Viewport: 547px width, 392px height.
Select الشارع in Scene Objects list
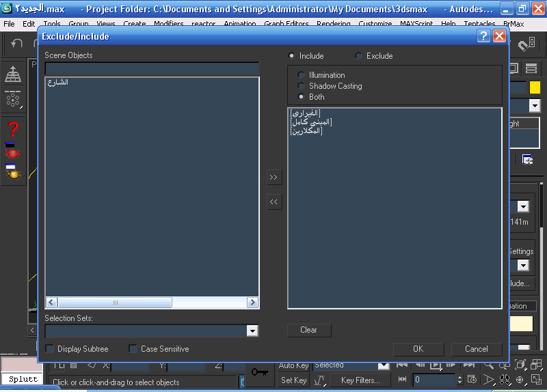tap(58, 82)
